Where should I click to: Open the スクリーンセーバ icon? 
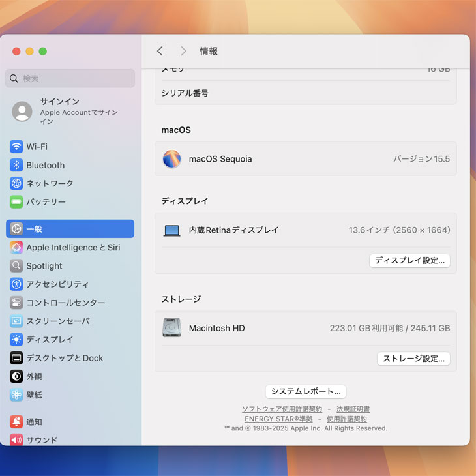[16, 321]
